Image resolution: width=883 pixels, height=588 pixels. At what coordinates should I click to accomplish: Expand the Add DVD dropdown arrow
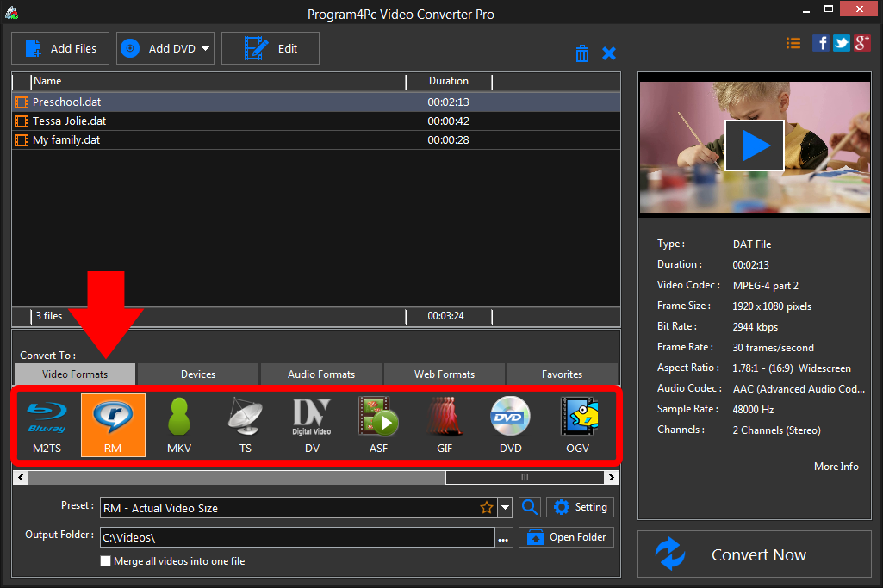tap(206, 49)
